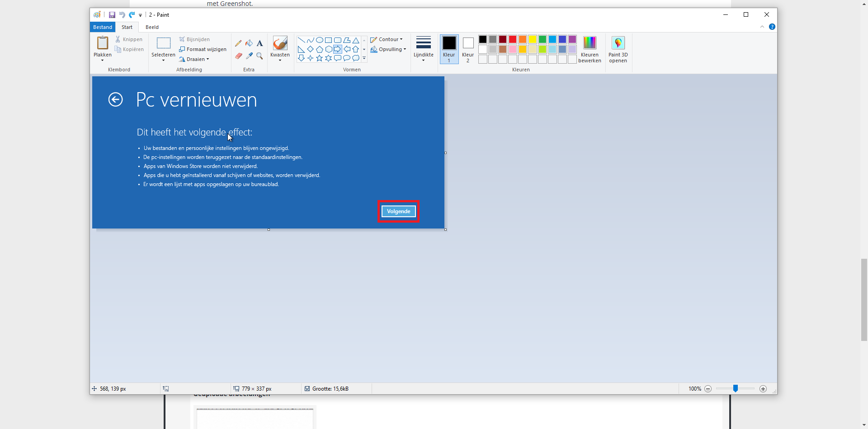868x429 pixels.
Task: Choose the Six-point star shape
Action: (x=329, y=58)
